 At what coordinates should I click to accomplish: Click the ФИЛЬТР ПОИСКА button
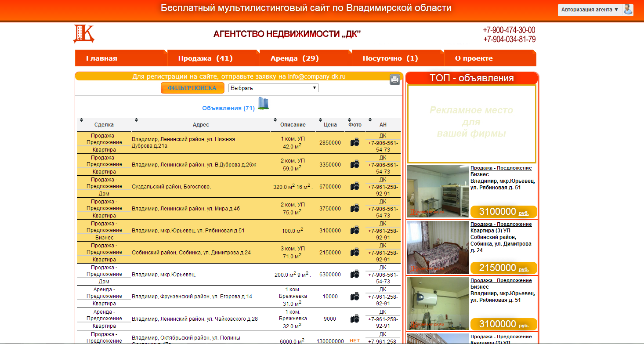tap(192, 88)
